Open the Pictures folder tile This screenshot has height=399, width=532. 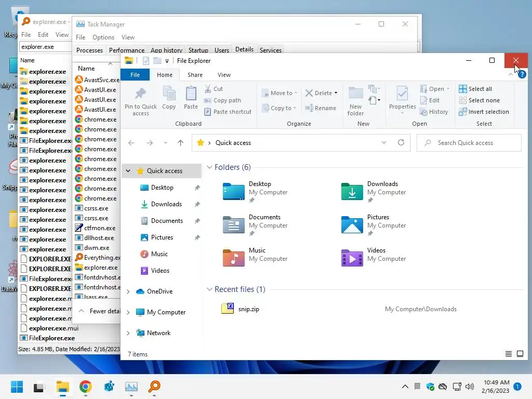tap(374, 225)
